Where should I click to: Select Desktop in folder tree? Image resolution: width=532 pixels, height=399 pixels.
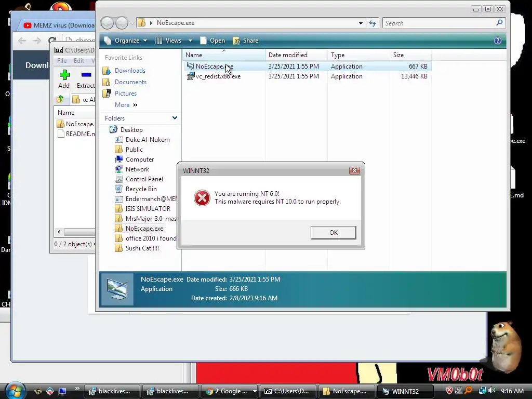(x=131, y=130)
